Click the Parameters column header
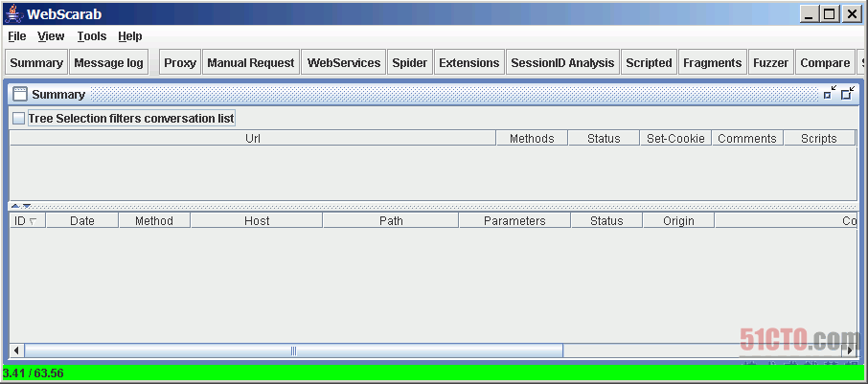The width and height of the screenshot is (868, 384). click(x=514, y=221)
